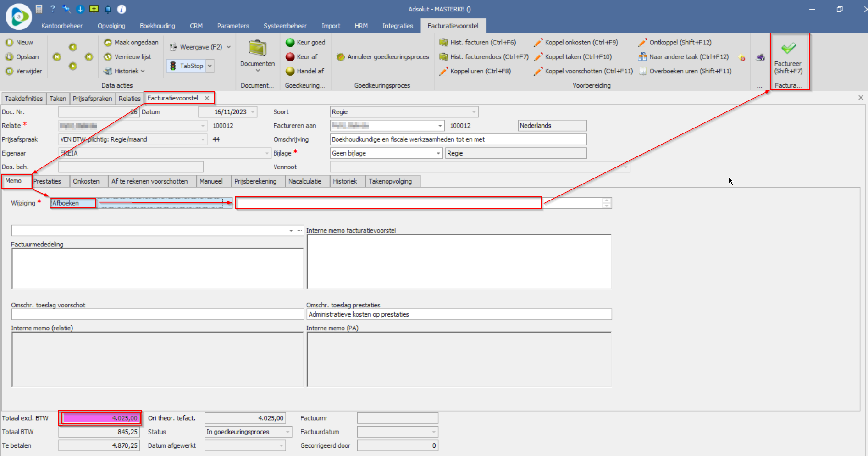The width and height of the screenshot is (868, 456).
Task: Click the calculator icon in title bar
Action: (39, 9)
